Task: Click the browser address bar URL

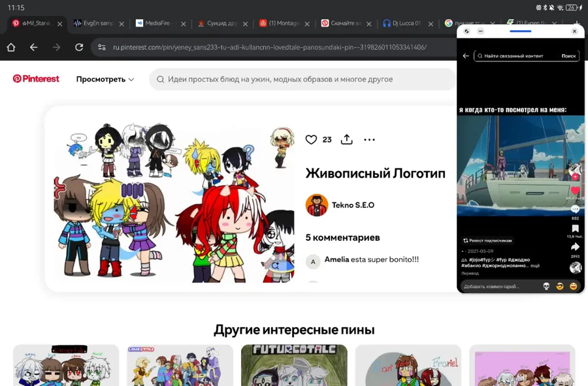Action: [270, 47]
